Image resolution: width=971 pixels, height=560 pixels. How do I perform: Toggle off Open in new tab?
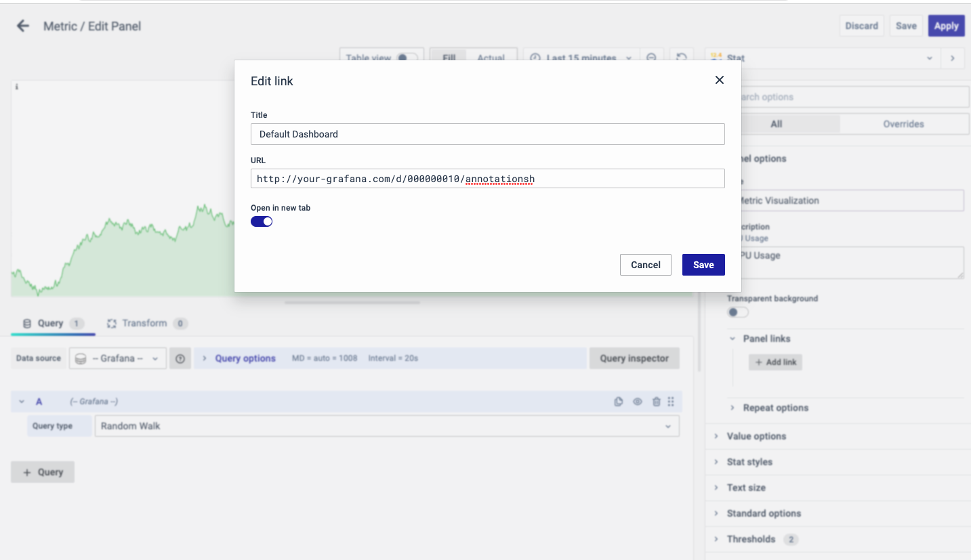(x=262, y=221)
